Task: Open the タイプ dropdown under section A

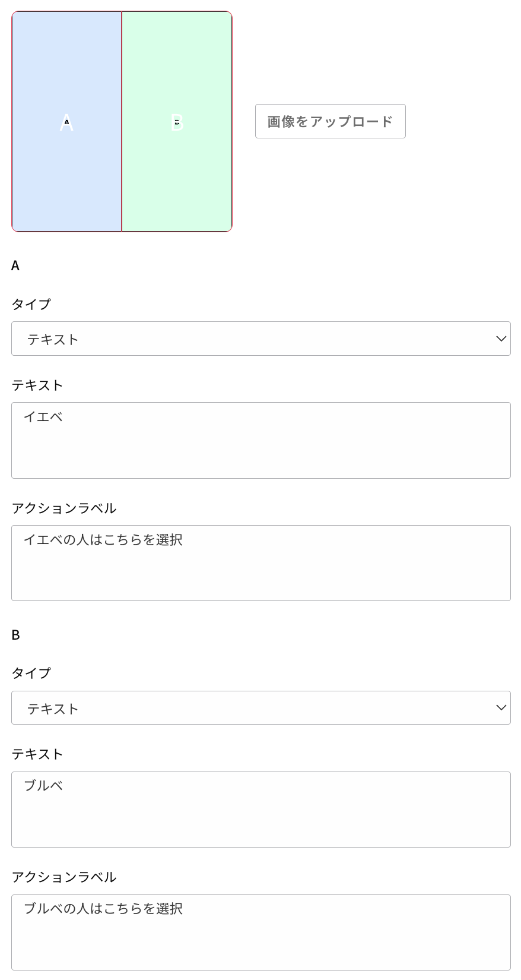Action: 261,339
